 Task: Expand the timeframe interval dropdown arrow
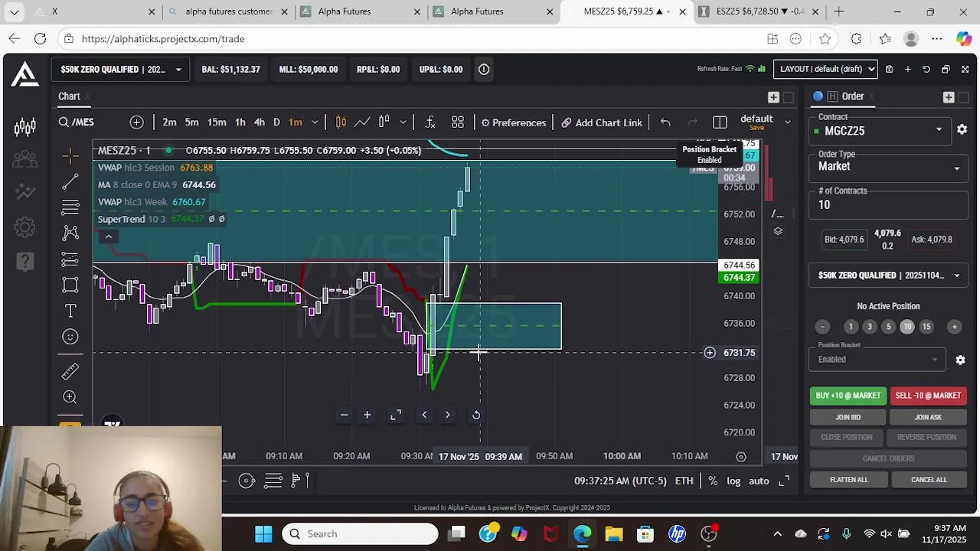pos(315,122)
